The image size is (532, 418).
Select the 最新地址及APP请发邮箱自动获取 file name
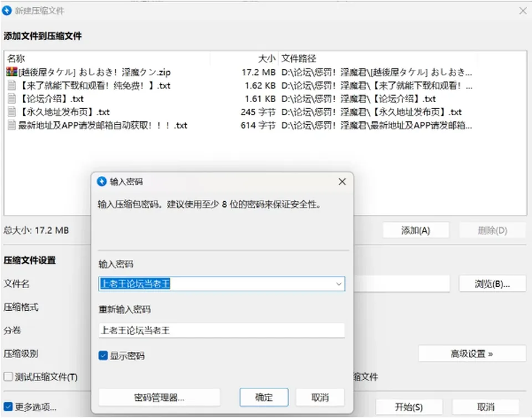pos(103,125)
